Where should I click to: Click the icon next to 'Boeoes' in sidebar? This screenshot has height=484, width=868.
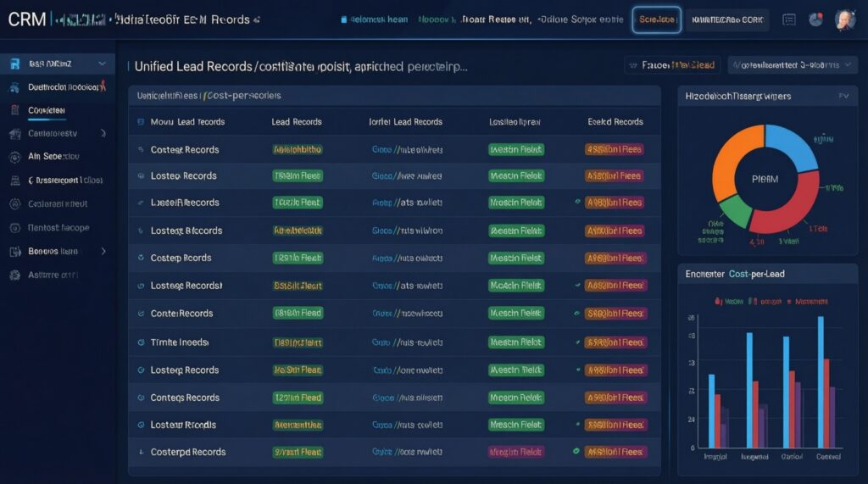[14, 251]
